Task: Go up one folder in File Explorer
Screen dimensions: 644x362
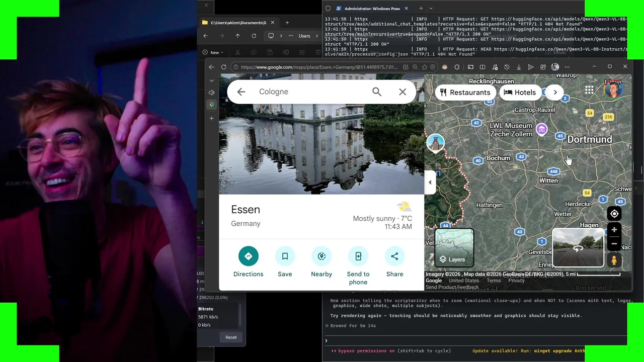Action: click(237, 36)
